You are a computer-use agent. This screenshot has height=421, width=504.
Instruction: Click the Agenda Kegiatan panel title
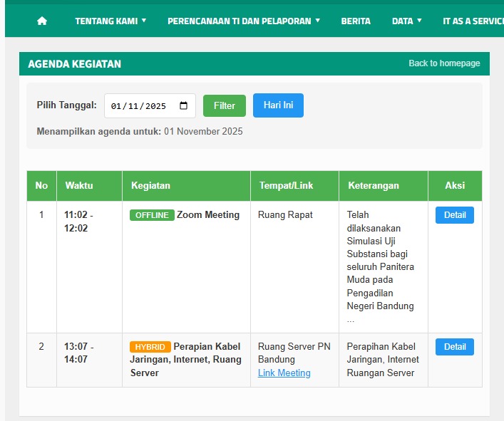pyautogui.click(x=75, y=63)
